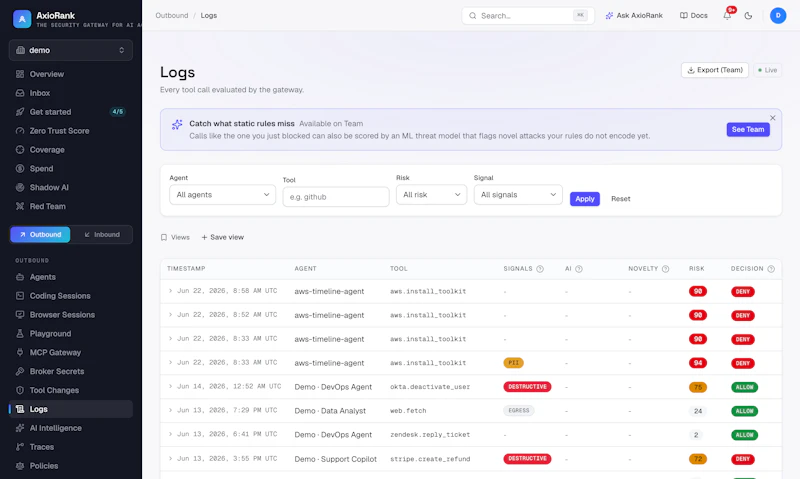This screenshot has width=800, height=479.
Task: Open the All signals dropdown
Action: point(518,195)
